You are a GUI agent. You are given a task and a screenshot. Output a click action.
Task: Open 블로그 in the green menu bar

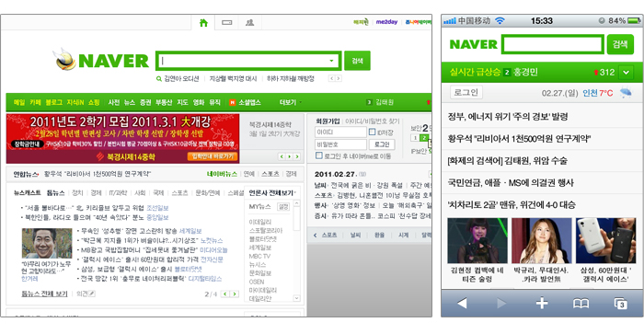pos(53,102)
